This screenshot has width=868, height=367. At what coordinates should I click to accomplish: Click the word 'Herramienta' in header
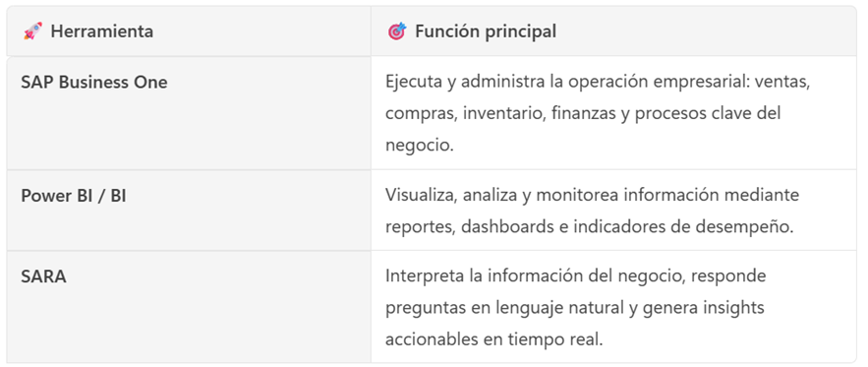pyautogui.click(x=102, y=31)
